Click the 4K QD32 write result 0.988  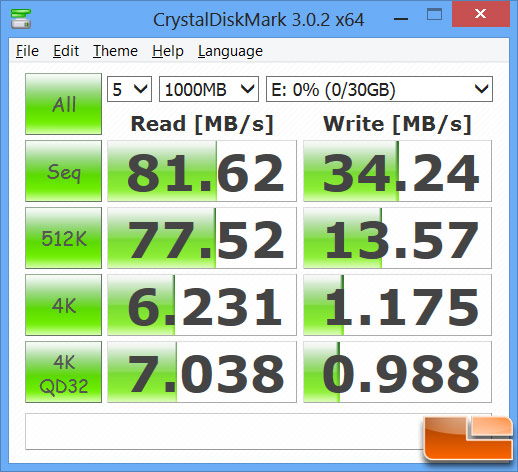click(397, 372)
